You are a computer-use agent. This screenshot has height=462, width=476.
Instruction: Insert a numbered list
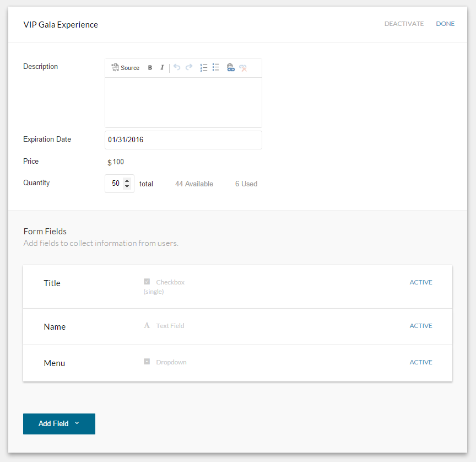click(x=204, y=67)
